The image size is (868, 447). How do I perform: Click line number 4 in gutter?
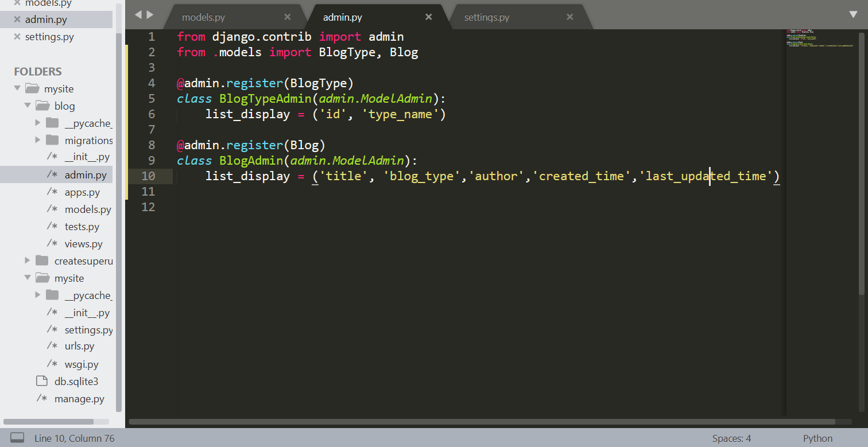[x=152, y=83]
